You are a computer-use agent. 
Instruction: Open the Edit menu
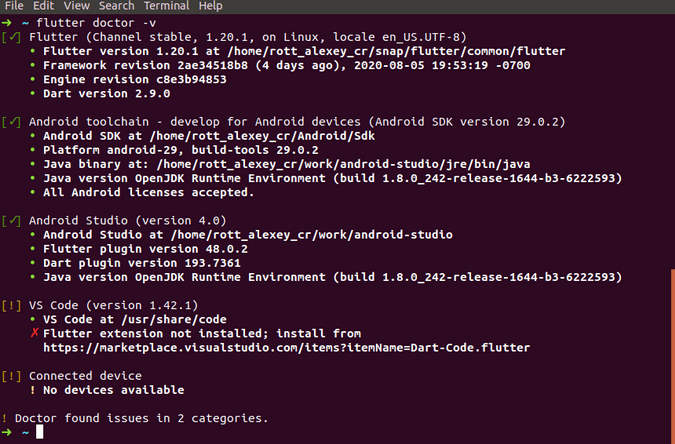(47, 6)
